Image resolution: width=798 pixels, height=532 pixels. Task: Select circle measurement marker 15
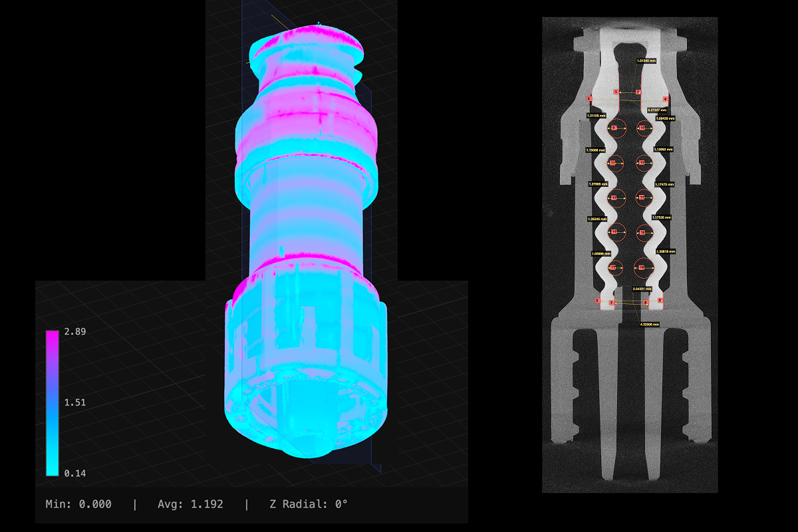point(614,232)
